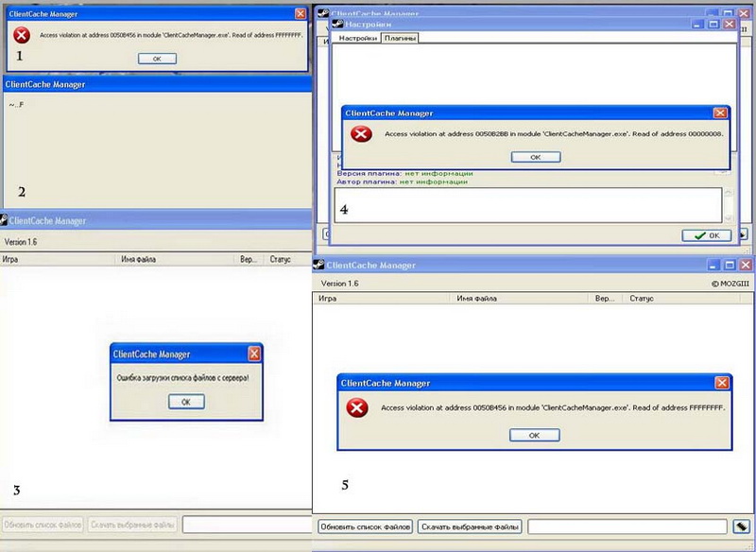
Task: Close panel 5 access violation dialog with X
Action: point(722,383)
